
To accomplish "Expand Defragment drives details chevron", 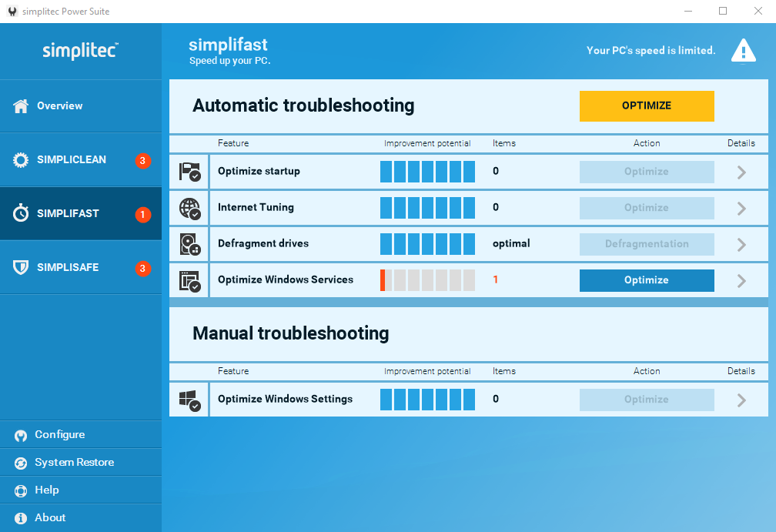I will pos(741,245).
